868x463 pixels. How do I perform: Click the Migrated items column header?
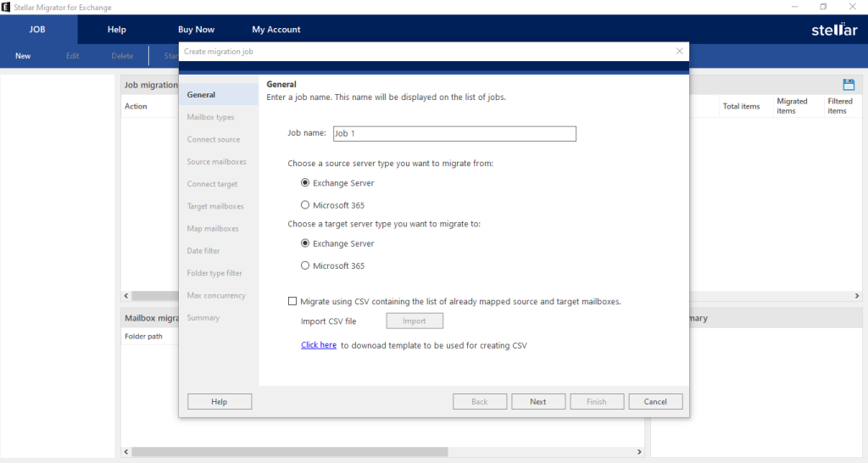(x=793, y=106)
